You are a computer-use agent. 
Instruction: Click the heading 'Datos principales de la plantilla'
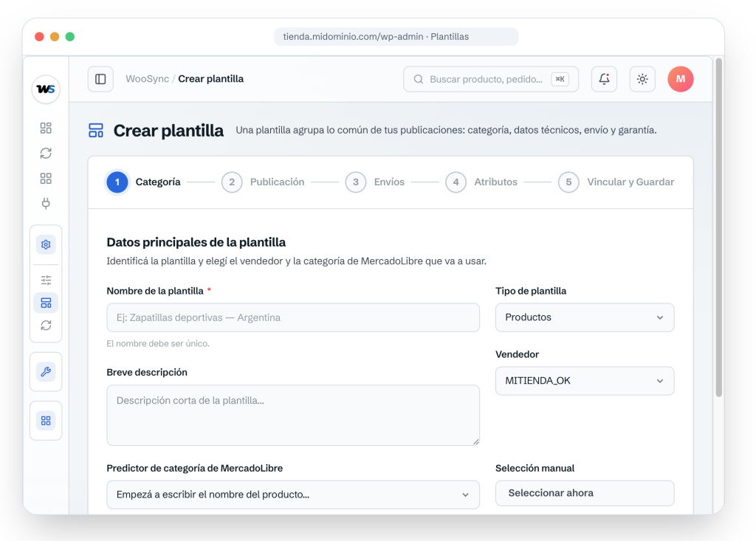point(196,242)
